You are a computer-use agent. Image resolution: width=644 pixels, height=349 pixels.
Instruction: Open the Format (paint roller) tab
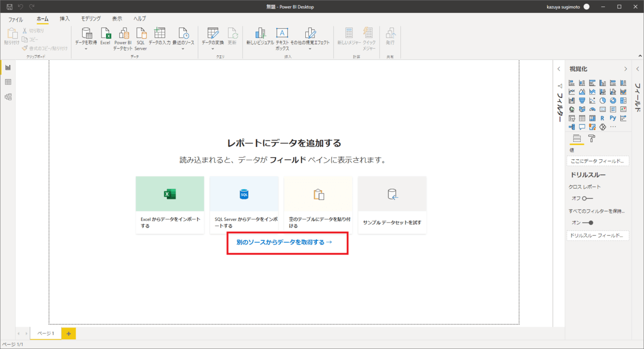(x=591, y=139)
